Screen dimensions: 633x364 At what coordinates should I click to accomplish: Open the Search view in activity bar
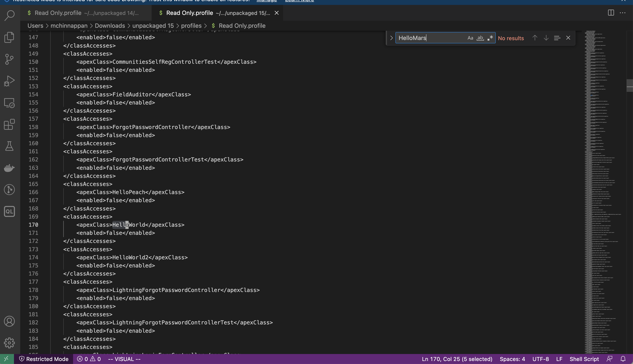click(x=9, y=15)
